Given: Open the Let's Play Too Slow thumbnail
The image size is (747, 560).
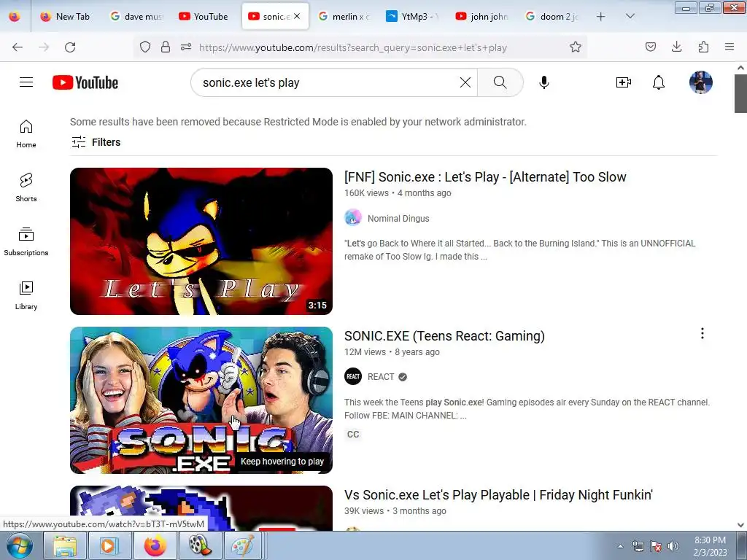Looking at the screenshot, I should pyautogui.click(x=201, y=241).
